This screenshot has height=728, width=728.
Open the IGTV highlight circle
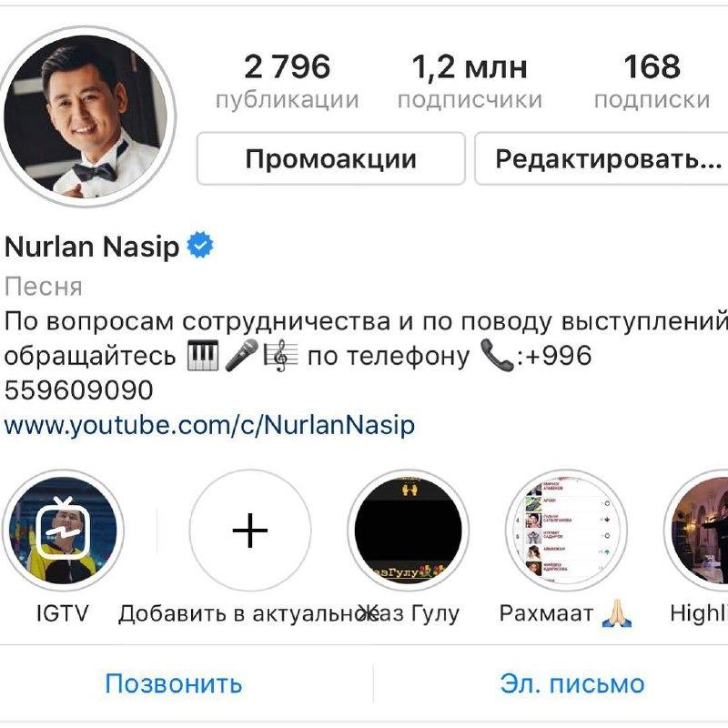(63, 531)
